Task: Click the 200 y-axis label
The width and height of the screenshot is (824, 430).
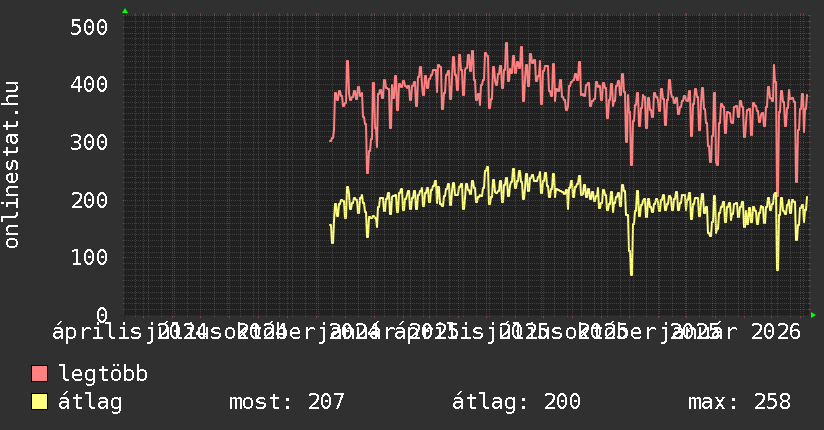Action: coord(89,200)
